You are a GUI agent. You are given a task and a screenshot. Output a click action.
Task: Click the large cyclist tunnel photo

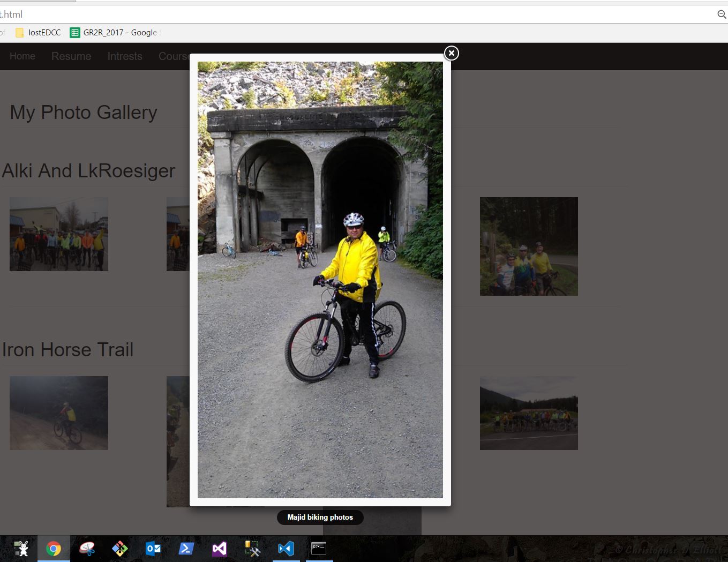[320, 280]
